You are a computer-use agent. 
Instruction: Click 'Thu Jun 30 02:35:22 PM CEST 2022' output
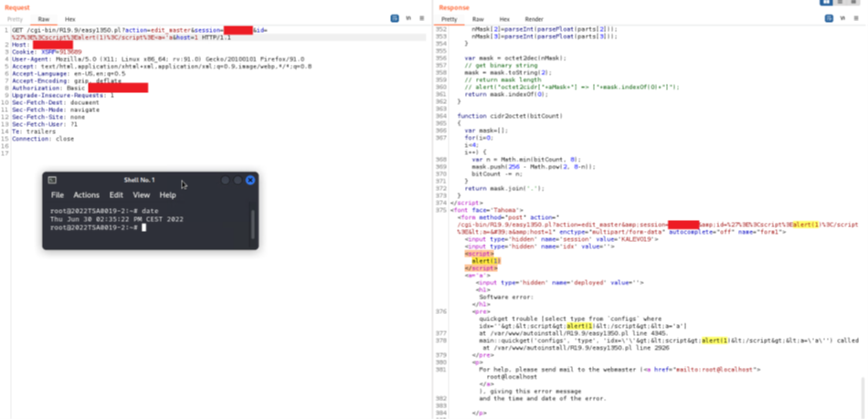click(117, 219)
